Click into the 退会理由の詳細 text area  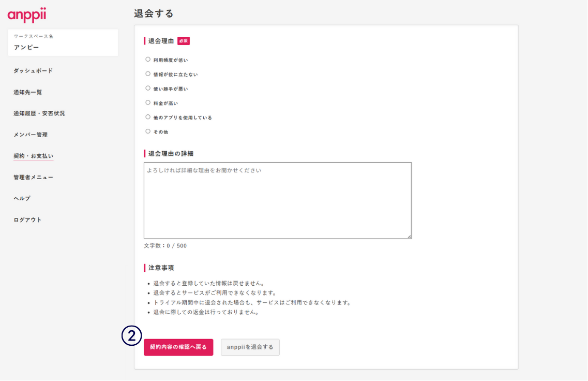click(x=277, y=201)
